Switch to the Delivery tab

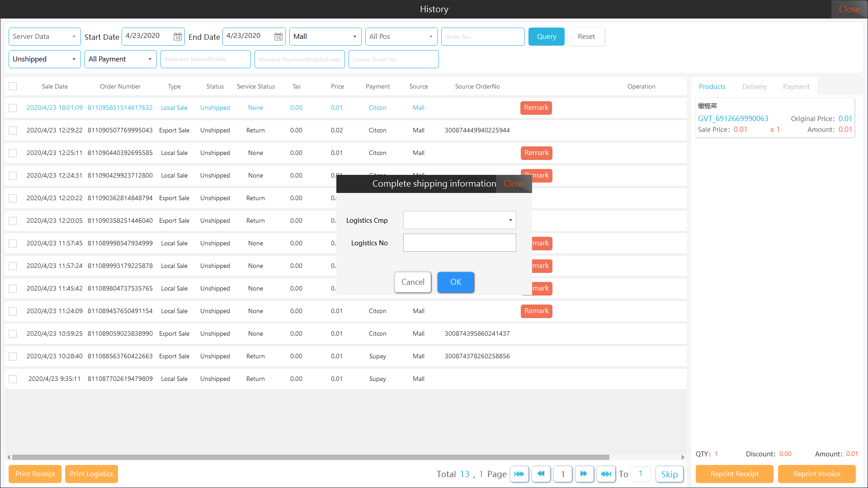coord(754,87)
